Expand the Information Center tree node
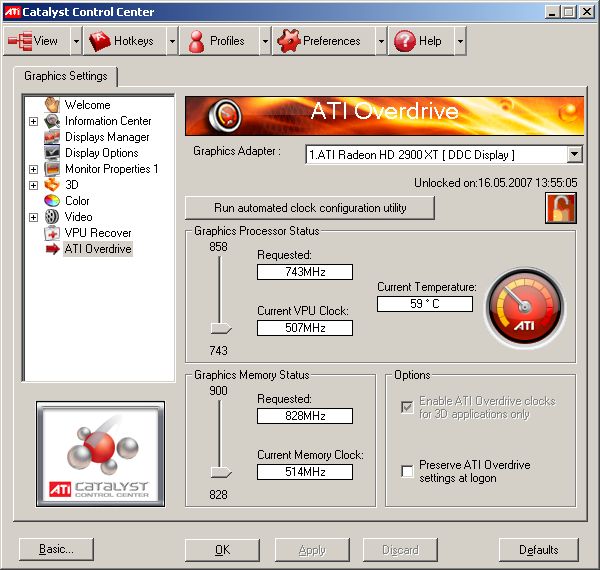The height and width of the screenshot is (570, 600). (x=34, y=121)
